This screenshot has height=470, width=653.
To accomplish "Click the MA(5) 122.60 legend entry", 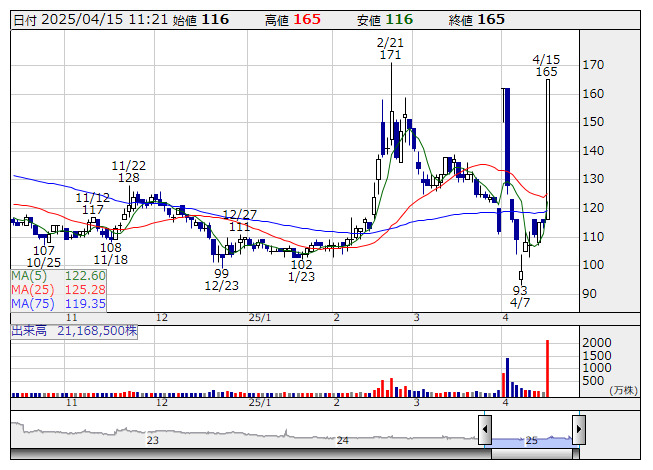I will click(58, 276).
